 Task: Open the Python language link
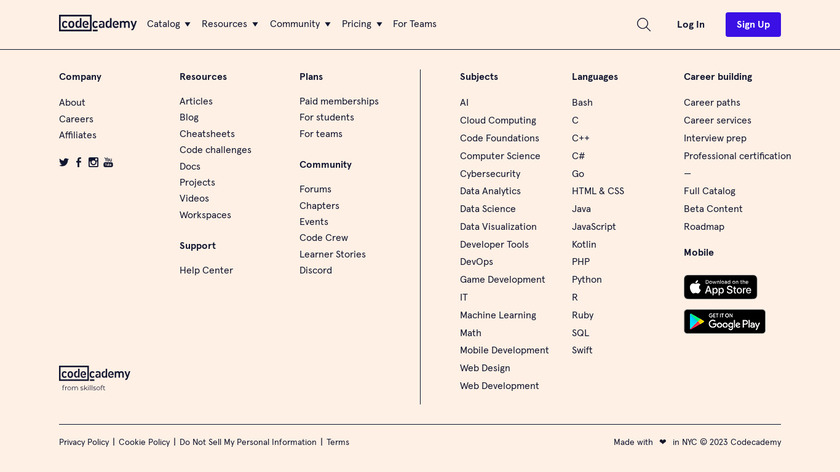(587, 280)
